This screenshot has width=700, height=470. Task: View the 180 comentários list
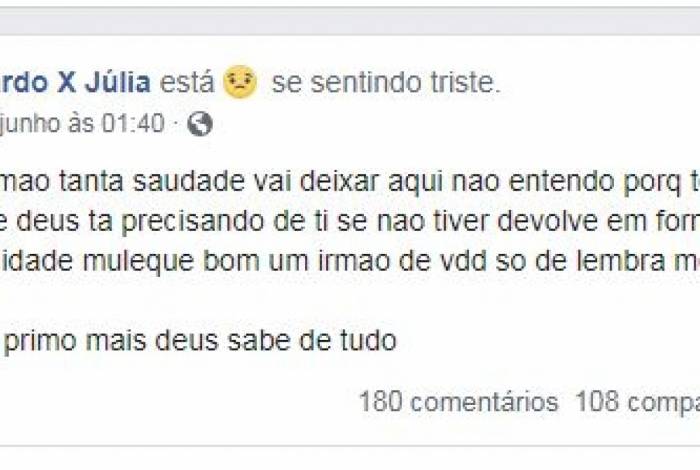tap(458, 402)
